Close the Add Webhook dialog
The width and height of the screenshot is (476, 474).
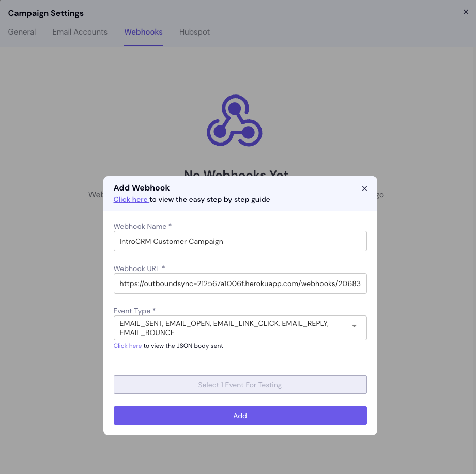(364, 188)
